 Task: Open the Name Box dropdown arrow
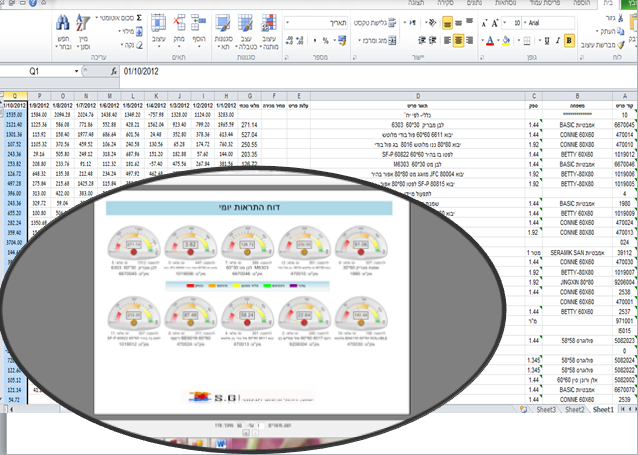coord(76,72)
